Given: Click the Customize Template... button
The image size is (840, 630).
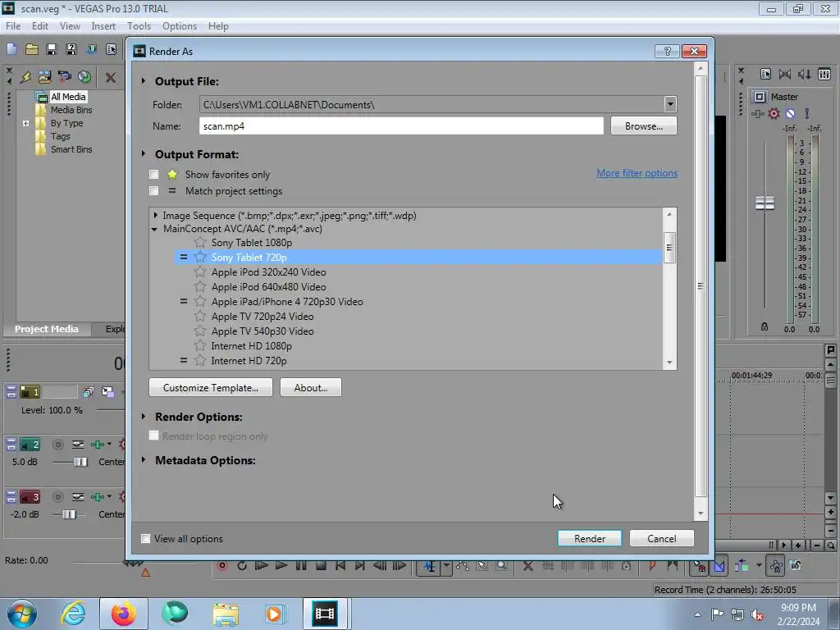Looking at the screenshot, I should pyautogui.click(x=211, y=387).
